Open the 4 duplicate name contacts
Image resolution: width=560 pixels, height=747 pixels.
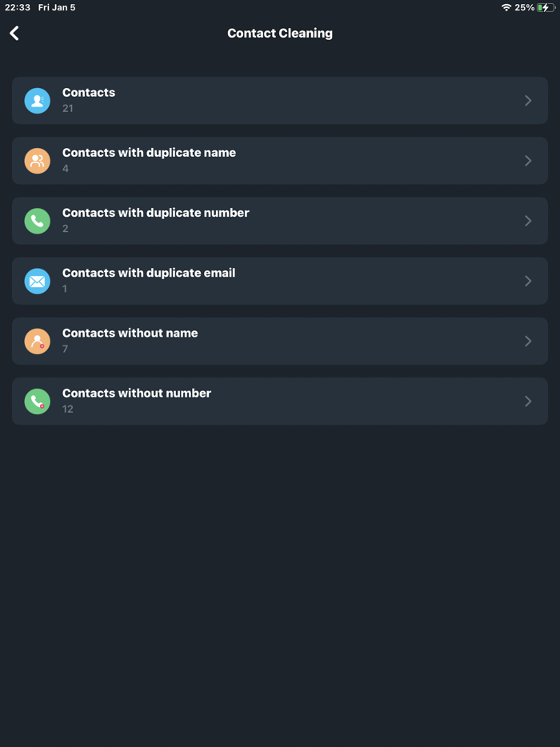click(280, 160)
